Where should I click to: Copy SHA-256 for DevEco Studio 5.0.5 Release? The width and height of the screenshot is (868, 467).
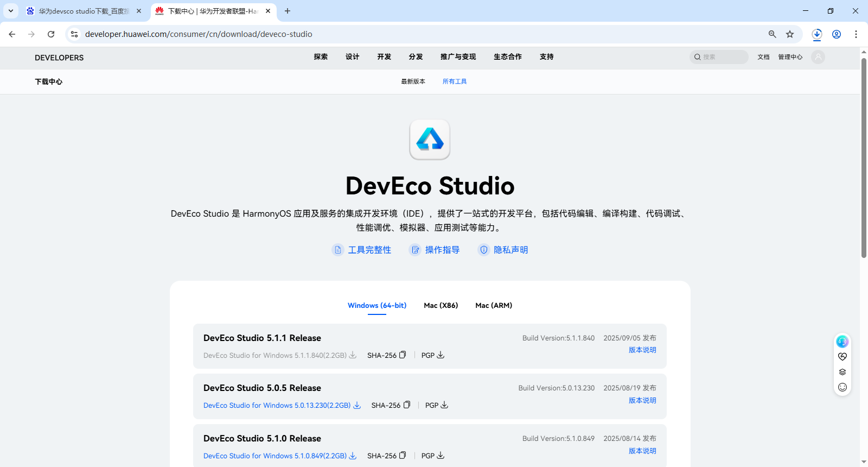407,405
